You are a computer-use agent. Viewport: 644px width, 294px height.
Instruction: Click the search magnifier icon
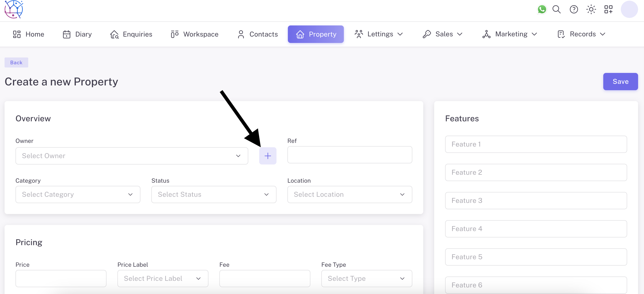coord(556,10)
